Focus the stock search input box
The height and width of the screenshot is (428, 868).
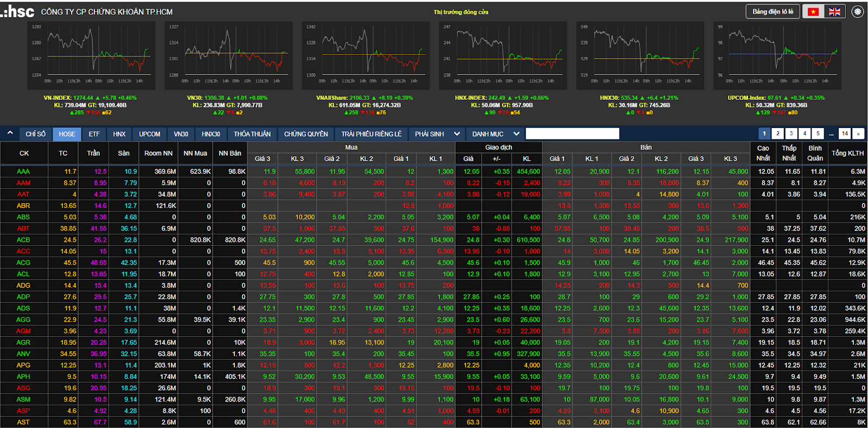pos(572,133)
